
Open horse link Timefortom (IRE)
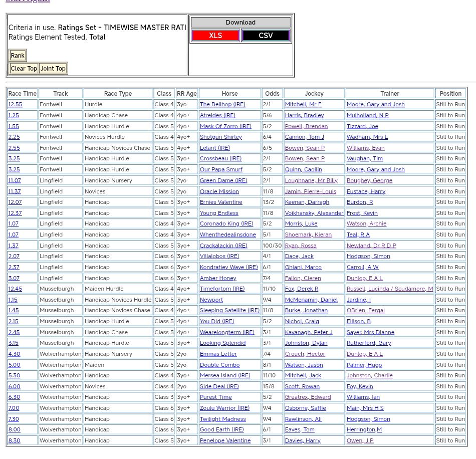pyautogui.click(x=222, y=289)
